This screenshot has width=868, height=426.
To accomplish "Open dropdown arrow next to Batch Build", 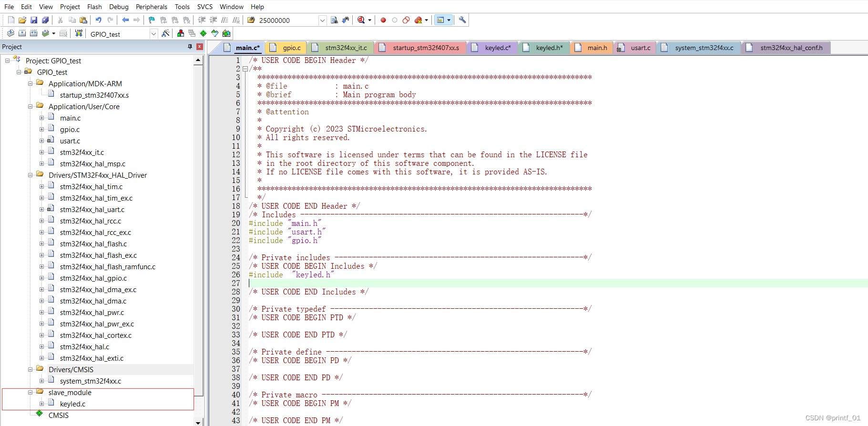I will 53,33.
